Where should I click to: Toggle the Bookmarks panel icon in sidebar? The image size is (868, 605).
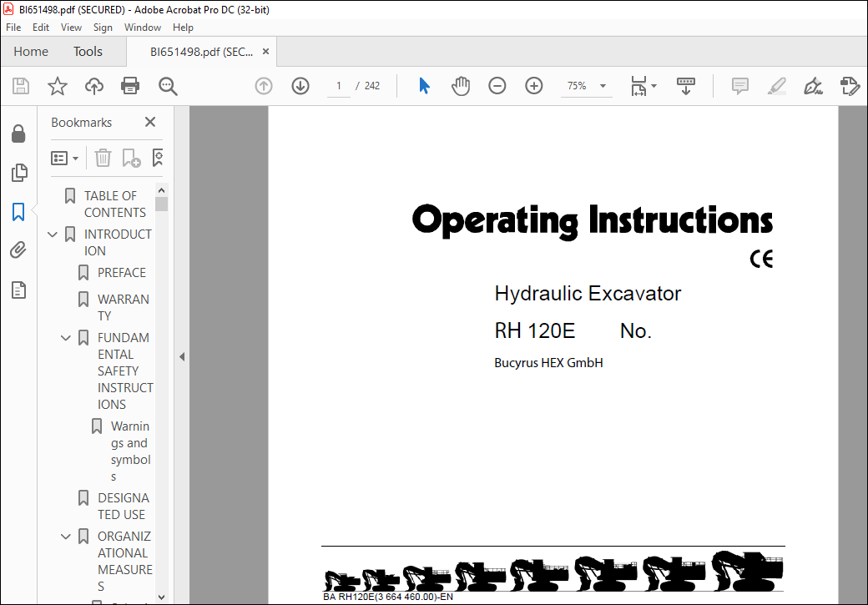pos(18,212)
